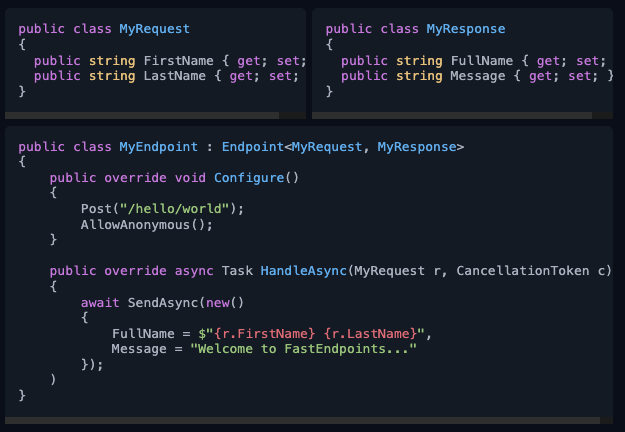The width and height of the screenshot is (625, 432).
Task: Click the MyEndpoint class name
Action: coord(158,147)
